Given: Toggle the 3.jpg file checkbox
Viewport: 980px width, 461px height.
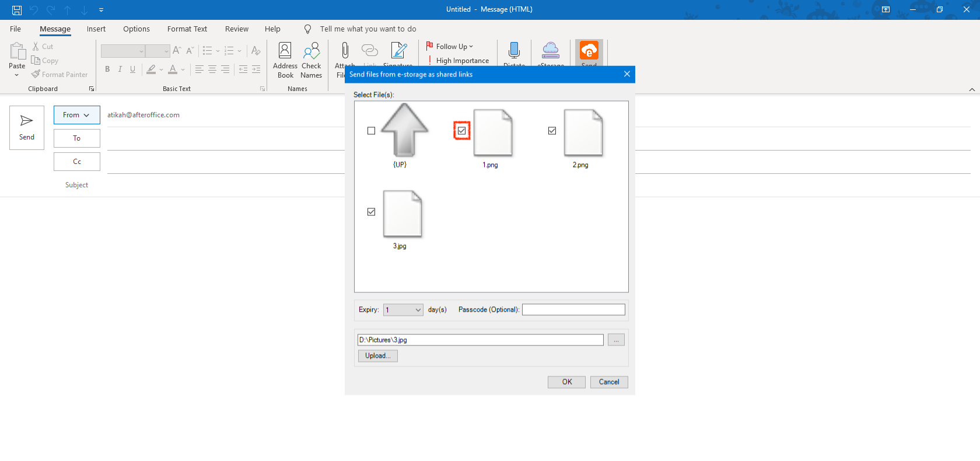Looking at the screenshot, I should (x=372, y=212).
